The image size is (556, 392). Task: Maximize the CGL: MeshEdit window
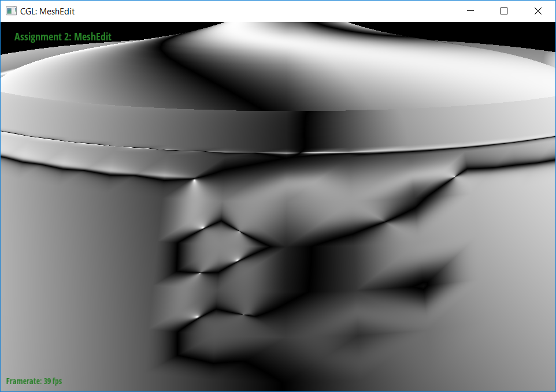coord(503,11)
